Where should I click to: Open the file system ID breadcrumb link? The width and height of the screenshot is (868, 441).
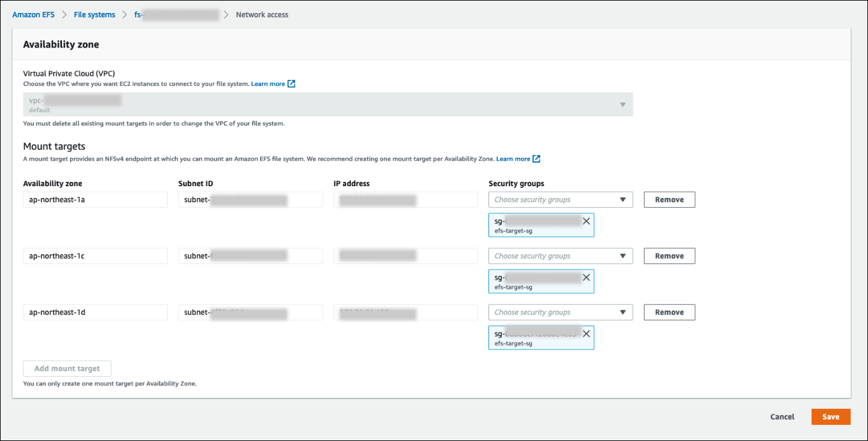pyautogui.click(x=176, y=15)
